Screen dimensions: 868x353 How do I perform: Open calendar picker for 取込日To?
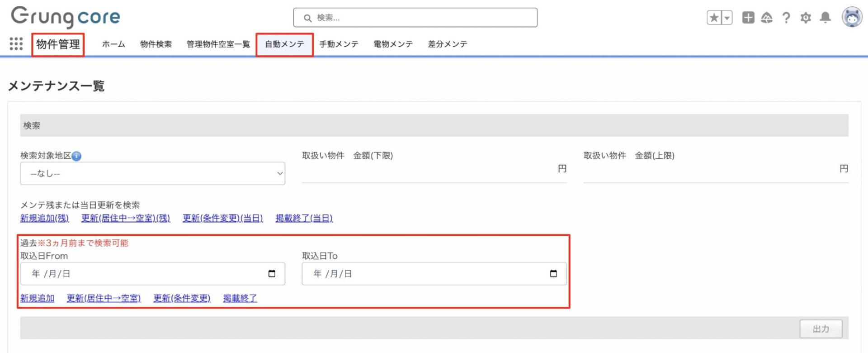(x=553, y=274)
